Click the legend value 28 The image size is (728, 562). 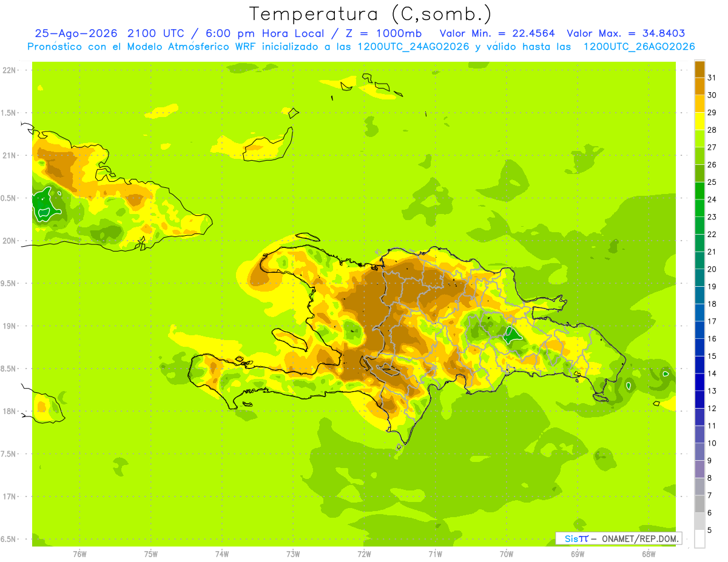712,130
